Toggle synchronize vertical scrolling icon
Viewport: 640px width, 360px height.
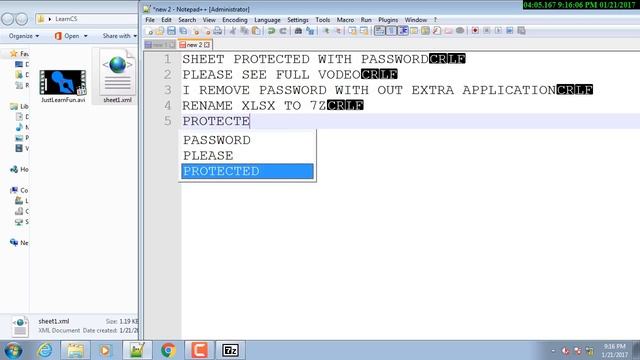coord(353,31)
